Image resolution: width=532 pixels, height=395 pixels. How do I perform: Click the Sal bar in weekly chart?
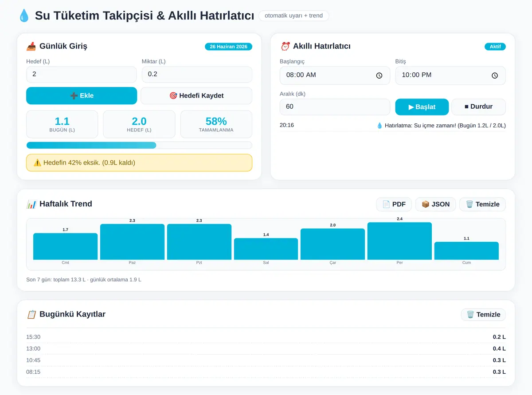tap(266, 249)
